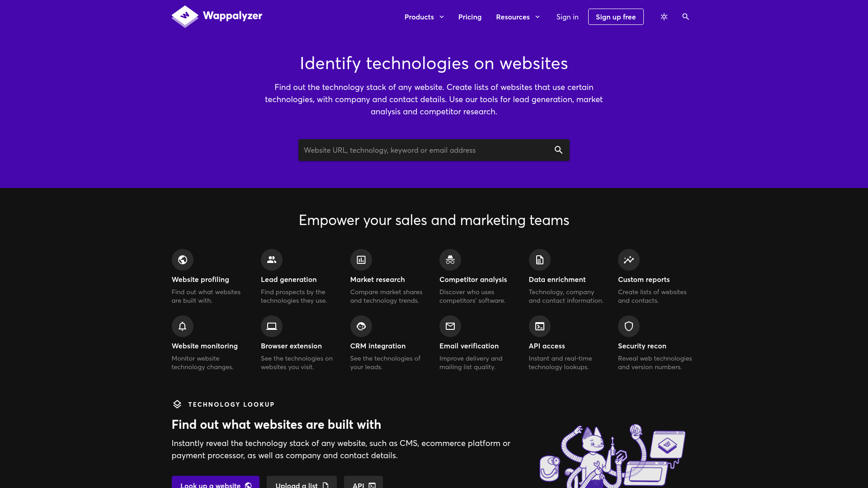
Task: Expand the Products dropdown menu
Action: point(424,17)
